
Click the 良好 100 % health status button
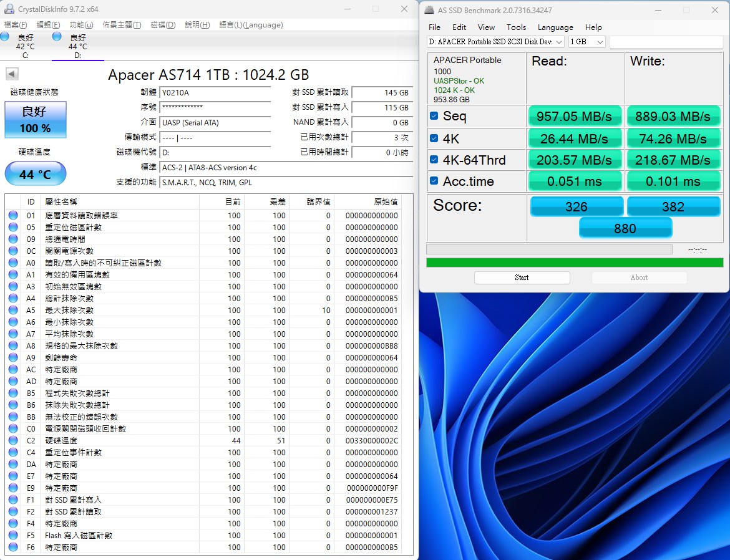[36, 120]
